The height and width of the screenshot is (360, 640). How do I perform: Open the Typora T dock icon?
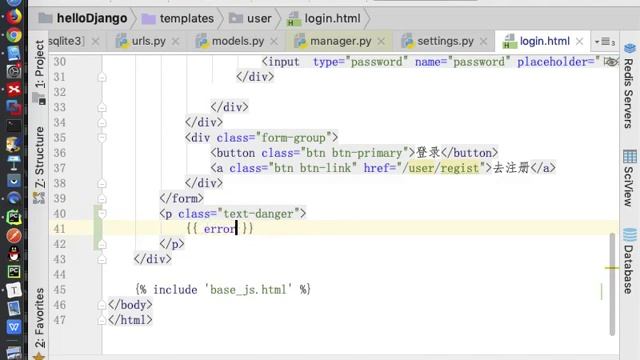[14, 290]
